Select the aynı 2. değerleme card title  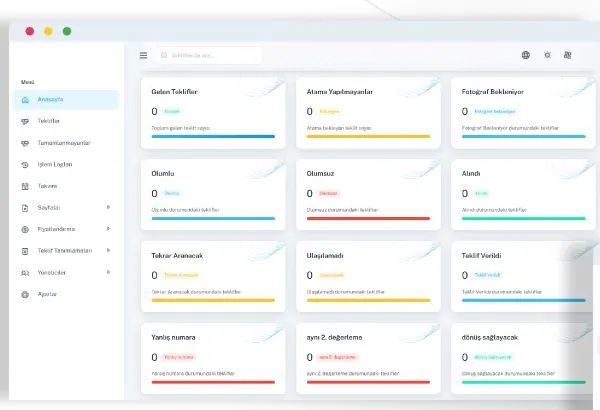(334, 337)
